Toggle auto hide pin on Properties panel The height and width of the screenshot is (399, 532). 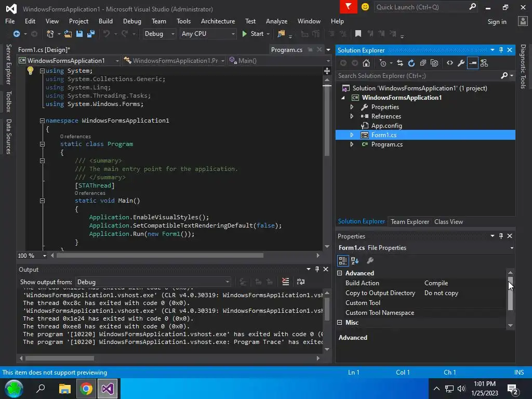pyautogui.click(x=501, y=236)
